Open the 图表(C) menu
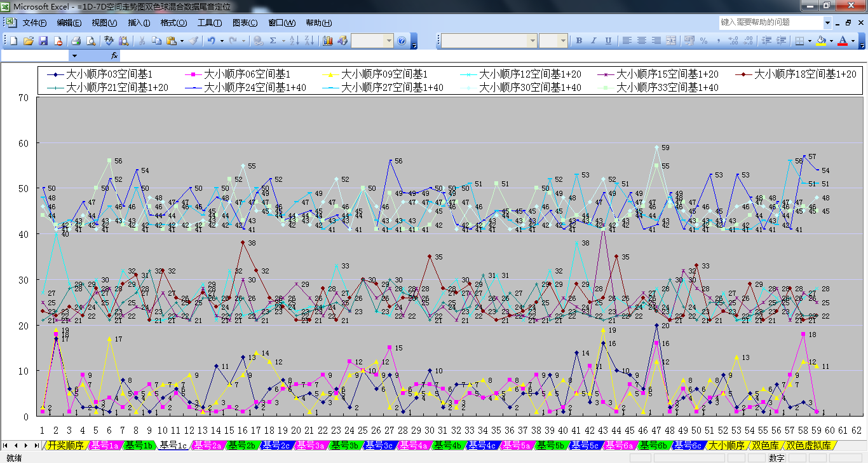 pyautogui.click(x=245, y=23)
